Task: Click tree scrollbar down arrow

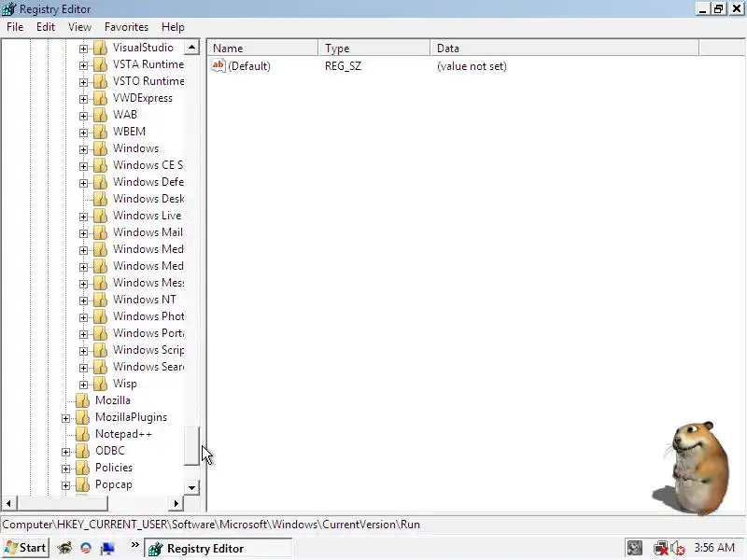Action: tap(191, 487)
